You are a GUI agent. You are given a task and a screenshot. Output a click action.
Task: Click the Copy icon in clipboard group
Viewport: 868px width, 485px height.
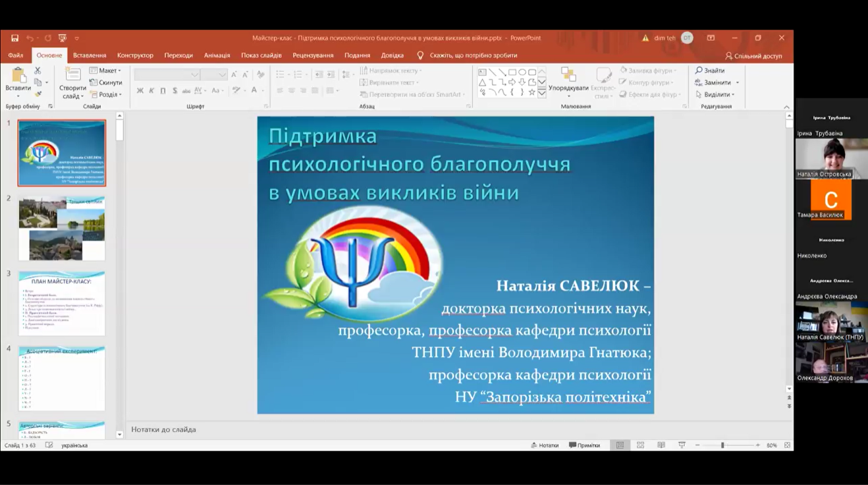(38, 82)
